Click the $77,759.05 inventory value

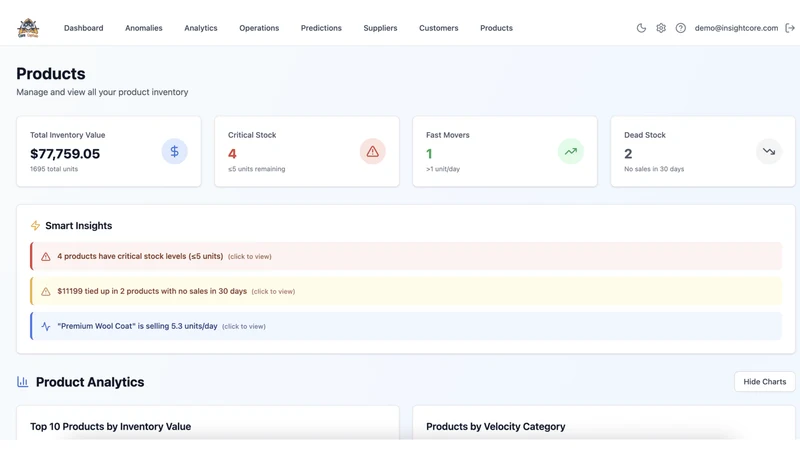(x=65, y=154)
